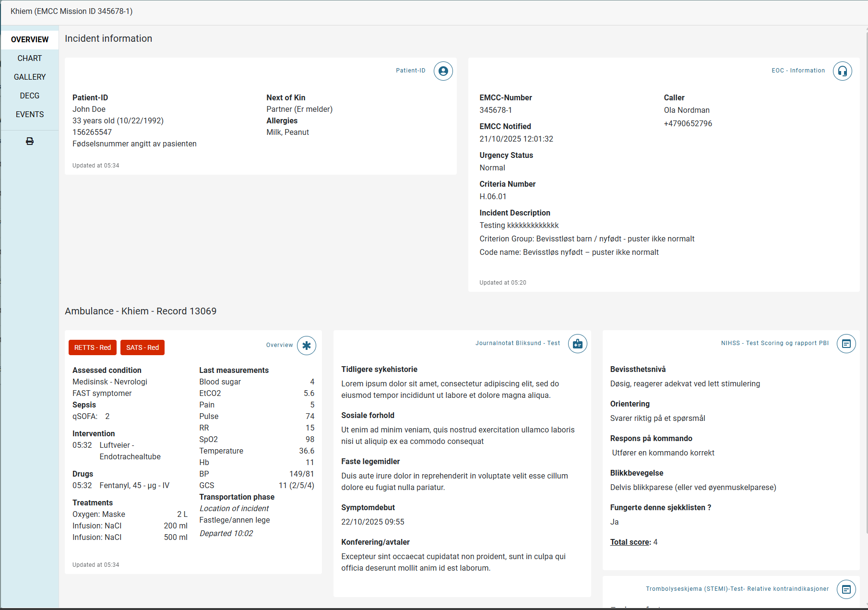Open the Overview asterisk icon
868x610 pixels.
[307, 346]
